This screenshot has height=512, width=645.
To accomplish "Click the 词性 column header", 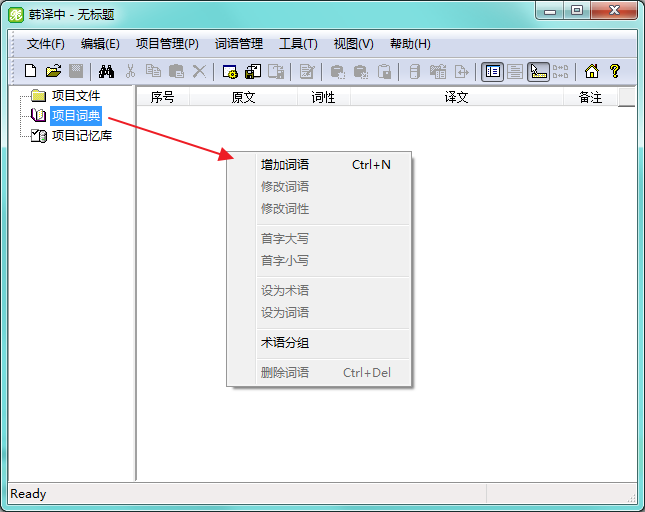I will 323,97.
